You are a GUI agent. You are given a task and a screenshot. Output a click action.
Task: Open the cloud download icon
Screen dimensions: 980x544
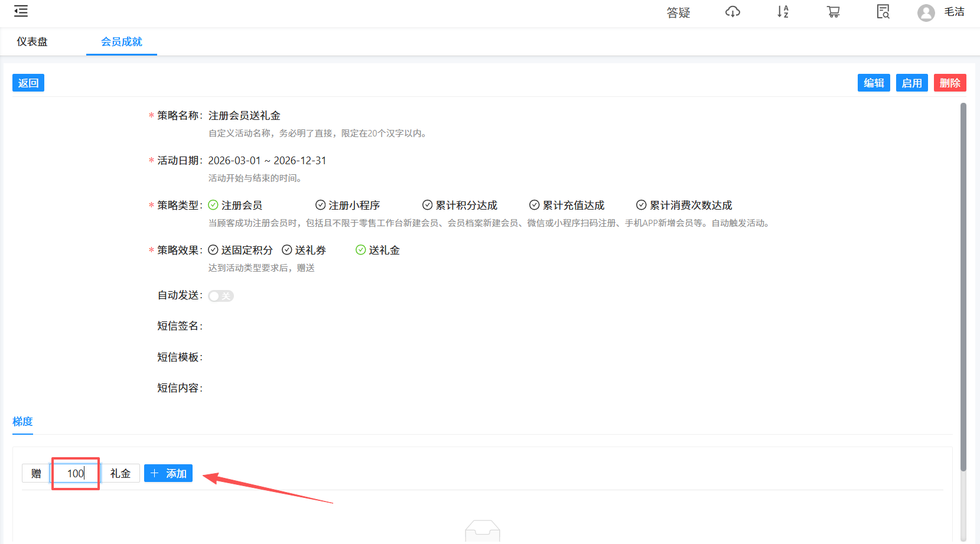coord(732,11)
